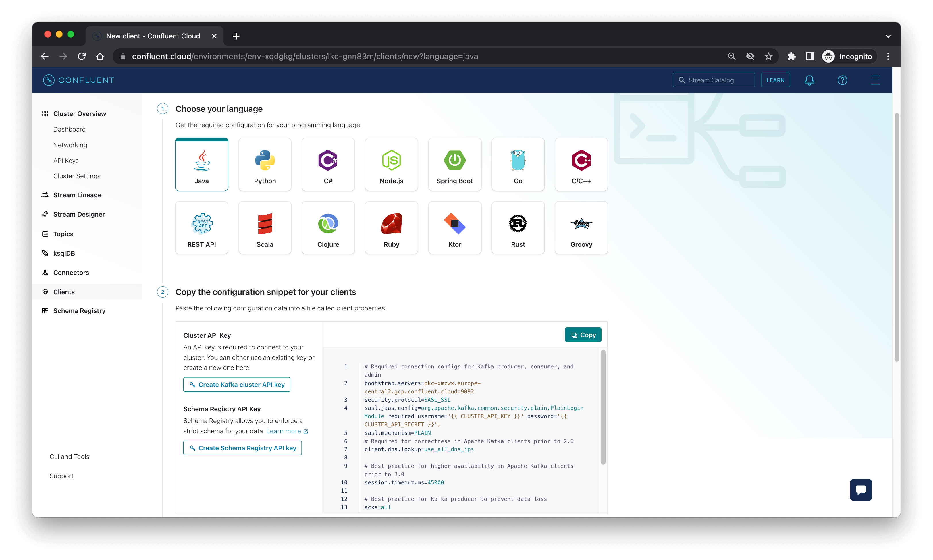The height and width of the screenshot is (560, 933).
Task: Open Cluster Overview in sidebar
Action: tap(80, 114)
